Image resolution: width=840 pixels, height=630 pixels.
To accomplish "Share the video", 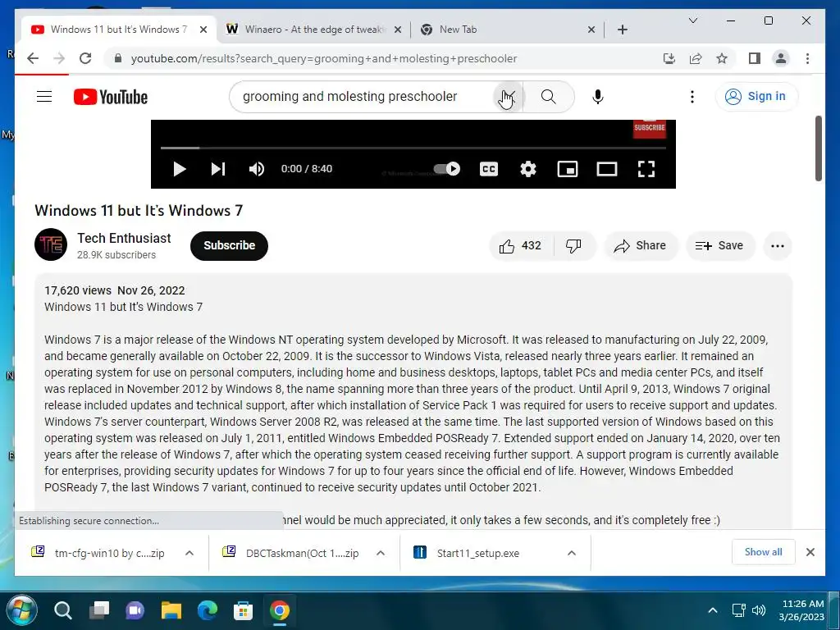I will (640, 246).
